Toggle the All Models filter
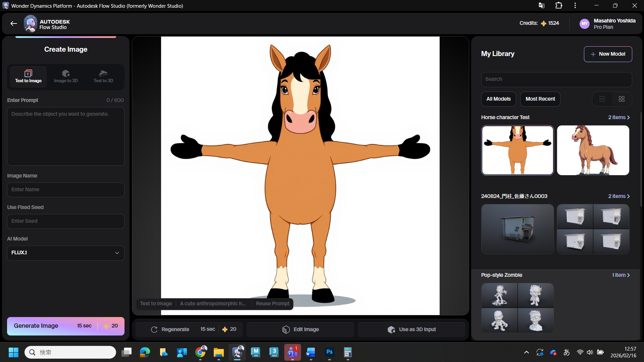Viewport: 644px width, 362px height. point(498,99)
